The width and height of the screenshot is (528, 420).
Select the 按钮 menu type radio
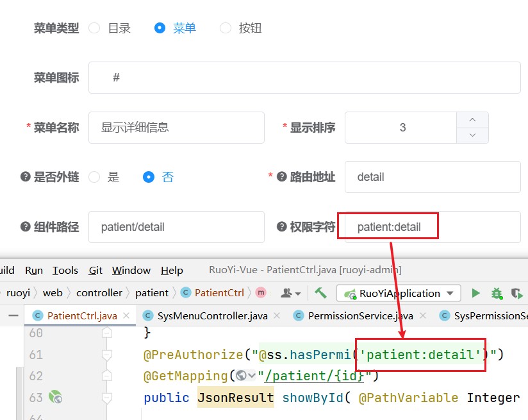(x=226, y=28)
